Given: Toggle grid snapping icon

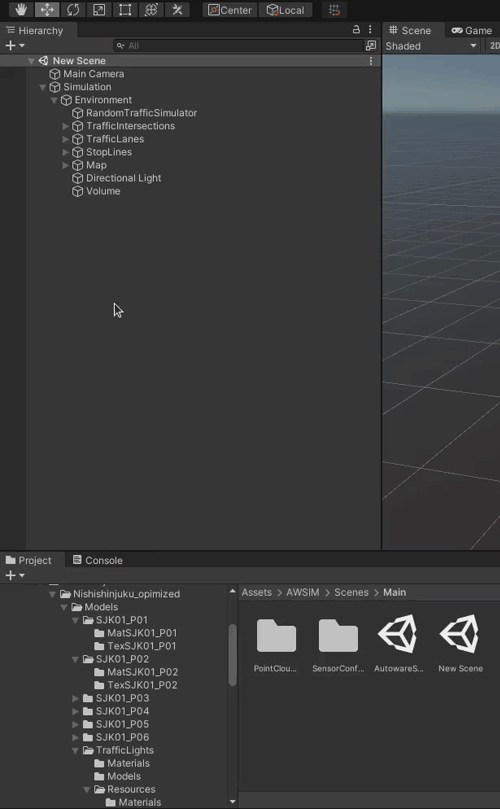Looking at the screenshot, I should (334, 10).
